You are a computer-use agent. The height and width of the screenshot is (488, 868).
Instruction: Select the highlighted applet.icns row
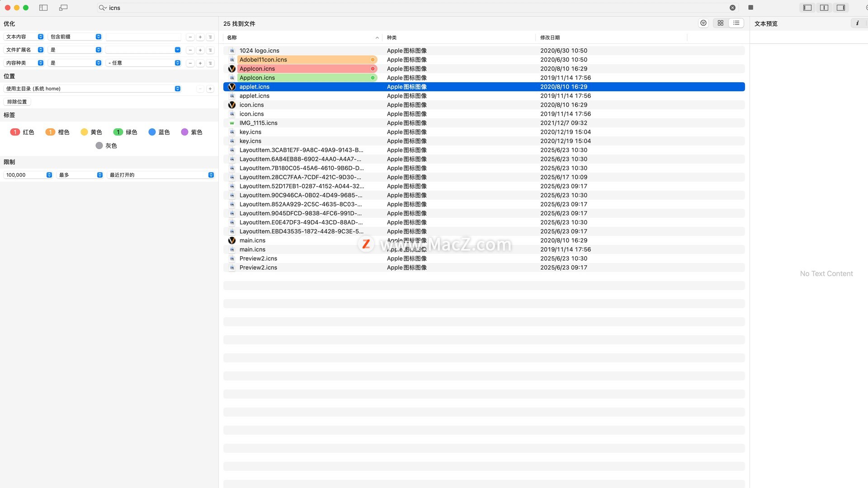pyautogui.click(x=484, y=87)
